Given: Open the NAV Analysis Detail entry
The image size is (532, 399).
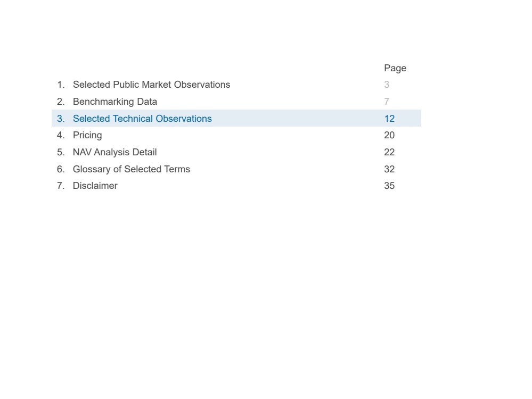Looking at the screenshot, I should point(115,152).
